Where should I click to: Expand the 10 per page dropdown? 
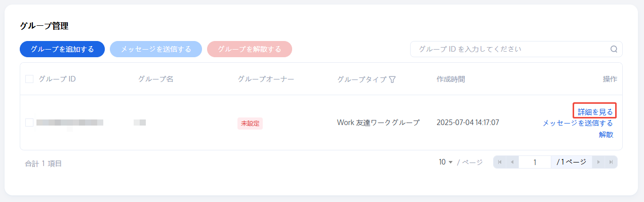446,162
